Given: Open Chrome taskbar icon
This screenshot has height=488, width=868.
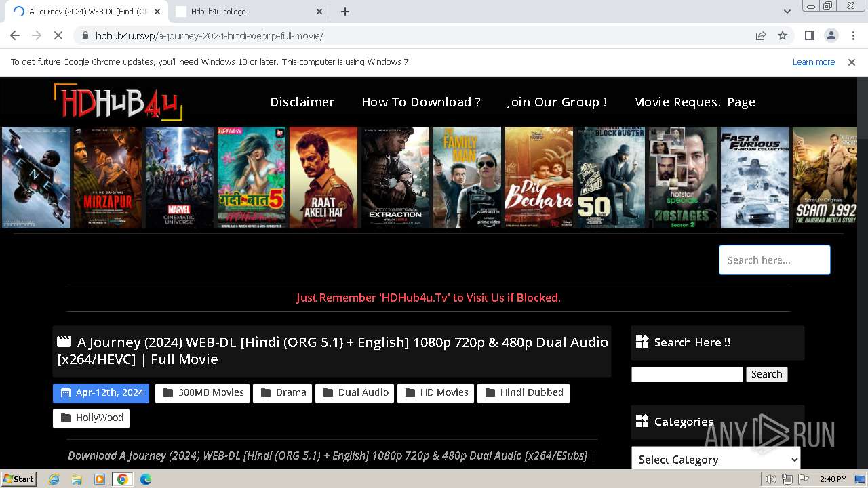Looking at the screenshot, I should click(x=122, y=479).
